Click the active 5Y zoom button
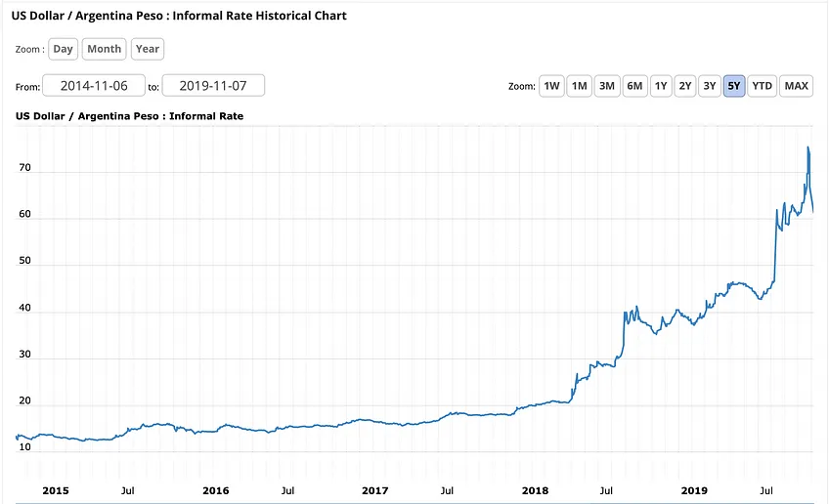Screen dimensions: 829x504 tap(734, 86)
